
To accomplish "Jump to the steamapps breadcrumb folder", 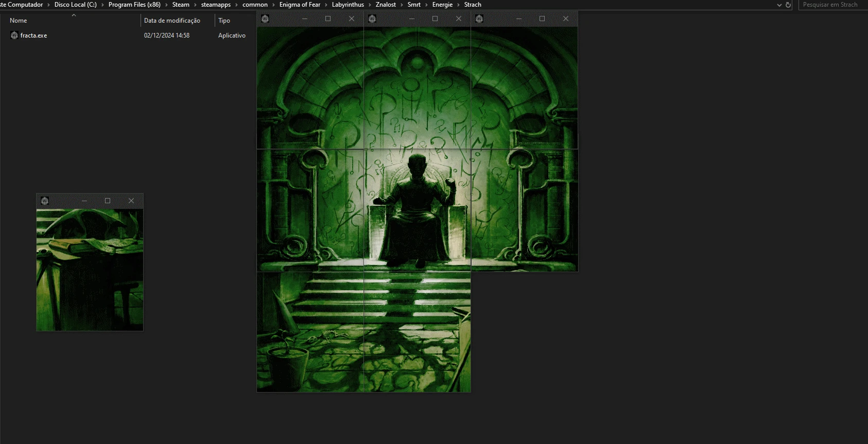I will coord(216,5).
